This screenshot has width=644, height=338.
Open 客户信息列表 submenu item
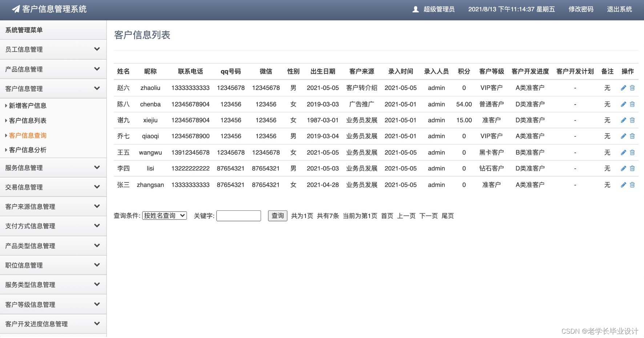coord(28,121)
